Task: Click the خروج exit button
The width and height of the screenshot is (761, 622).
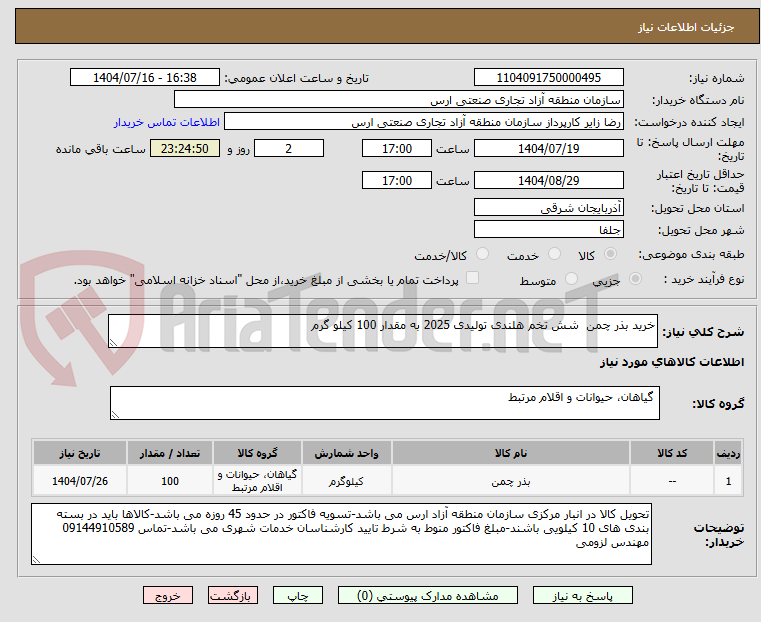Action: click(x=168, y=595)
